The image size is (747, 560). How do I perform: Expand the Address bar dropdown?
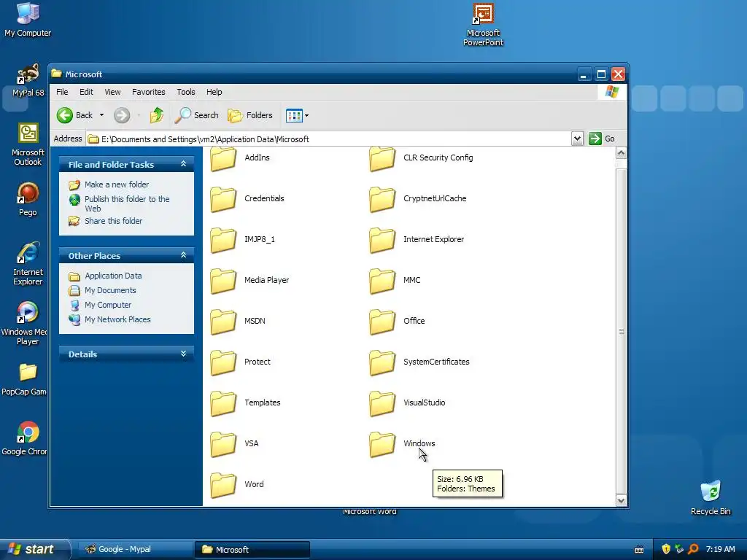[577, 139]
